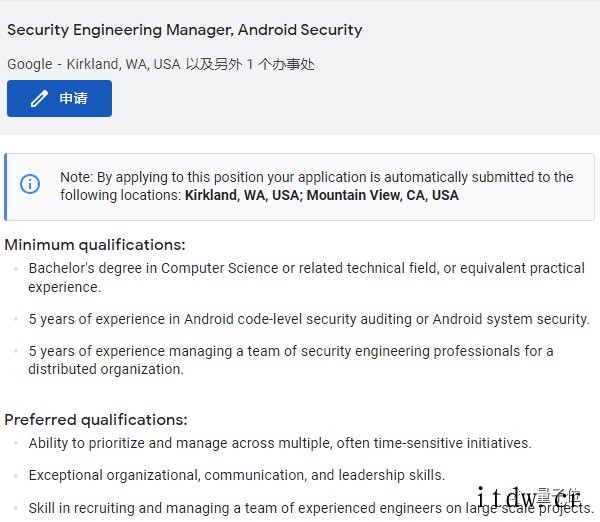Click the prioritize time-sensitive initiatives bullet
Viewport: 600px width, 522px height.
tap(280, 443)
